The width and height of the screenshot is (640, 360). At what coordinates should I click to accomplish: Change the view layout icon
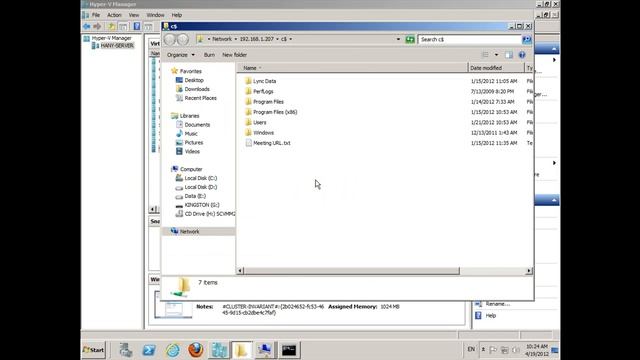click(x=485, y=55)
